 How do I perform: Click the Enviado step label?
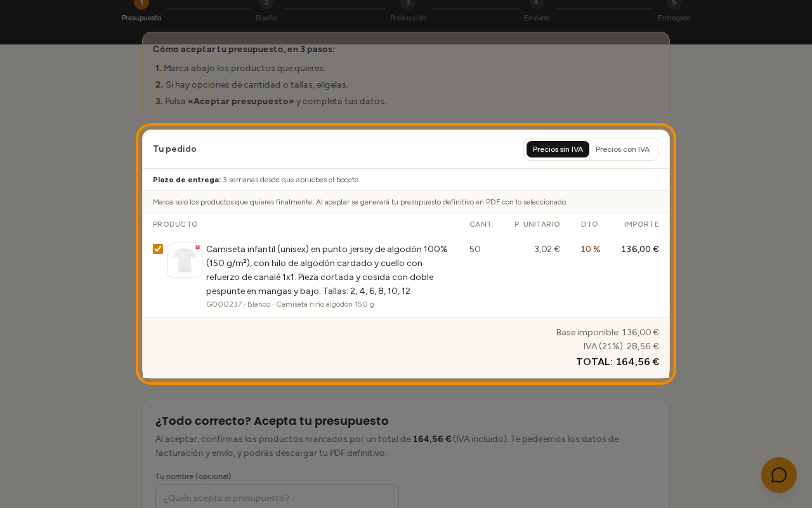tap(537, 18)
